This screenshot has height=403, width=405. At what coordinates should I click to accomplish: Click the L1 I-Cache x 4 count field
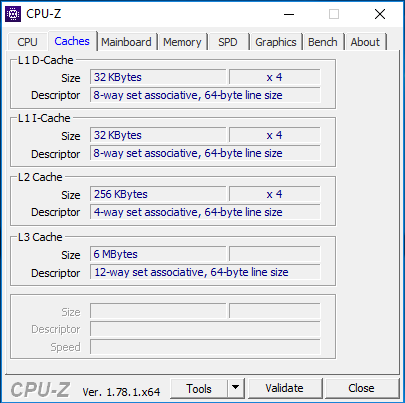click(275, 135)
